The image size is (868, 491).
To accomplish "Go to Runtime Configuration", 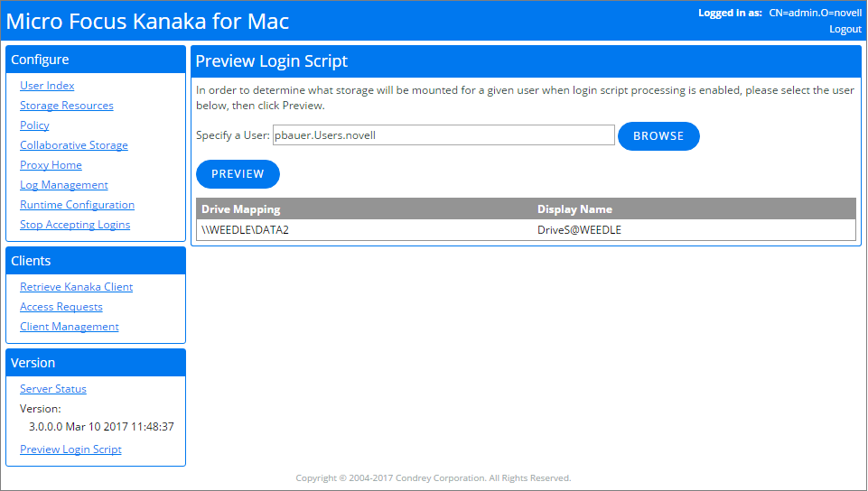I will tap(77, 205).
